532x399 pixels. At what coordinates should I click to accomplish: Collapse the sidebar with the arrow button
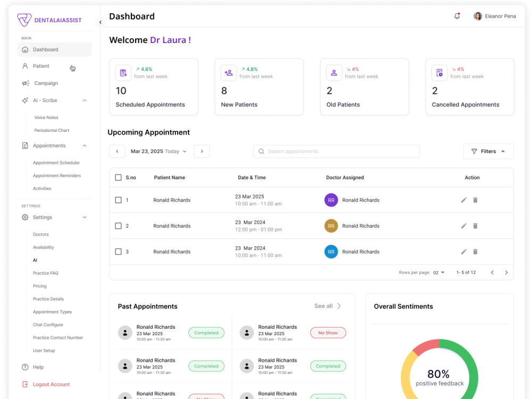pos(101,22)
